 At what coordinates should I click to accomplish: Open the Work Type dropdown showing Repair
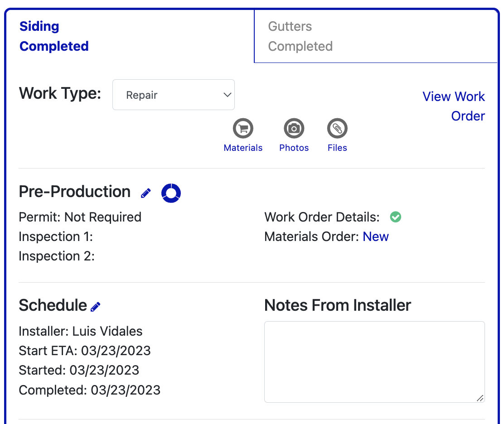pyautogui.click(x=174, y=95)
